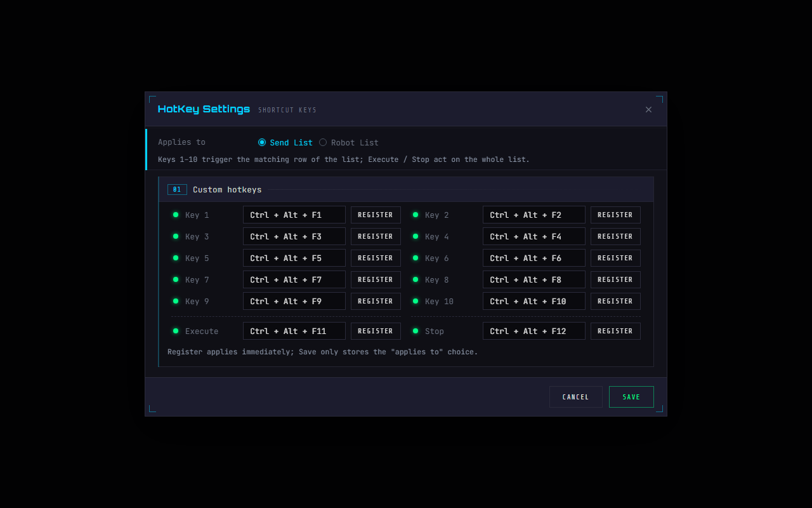This screenshot has width=812, height=508.
Task: Close the HotKey Settings dialog
Action: [x=648, y=110]
